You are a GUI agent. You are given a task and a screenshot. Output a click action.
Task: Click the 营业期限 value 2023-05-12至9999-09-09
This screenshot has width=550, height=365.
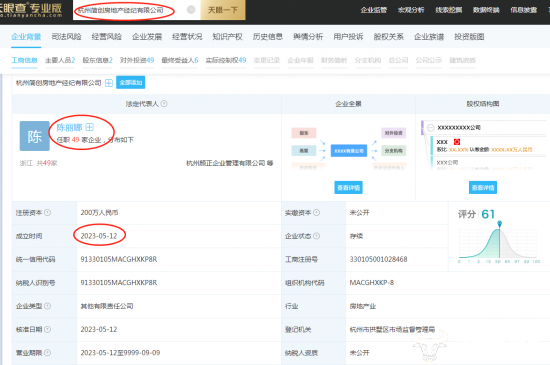(x=120, y=353)
